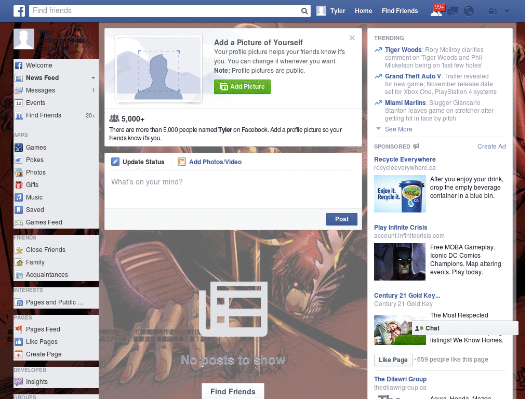The height and width of the screenshot is (399, 532).
Task: Click the Insights chart icon
Action: click(19, 382)
